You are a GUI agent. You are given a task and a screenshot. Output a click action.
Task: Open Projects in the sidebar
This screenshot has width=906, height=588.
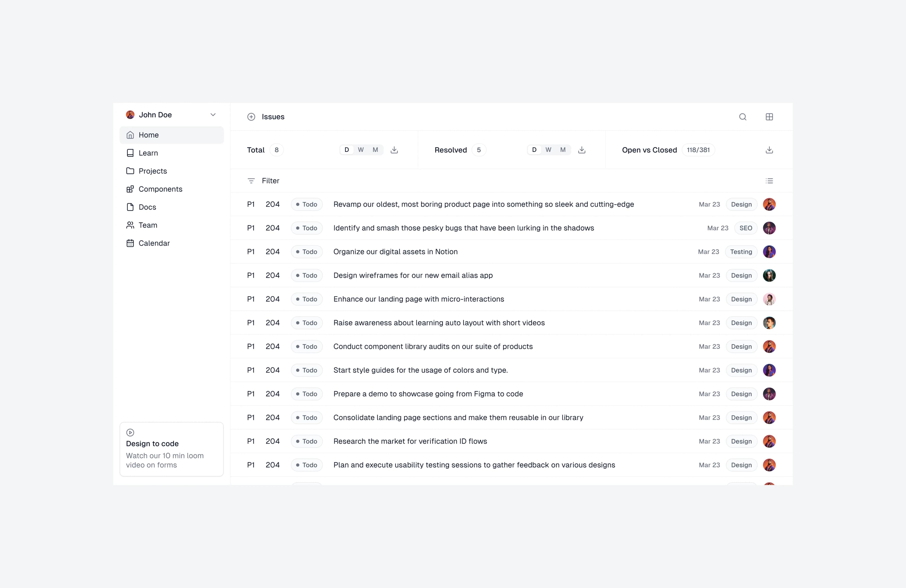(172, 171)
